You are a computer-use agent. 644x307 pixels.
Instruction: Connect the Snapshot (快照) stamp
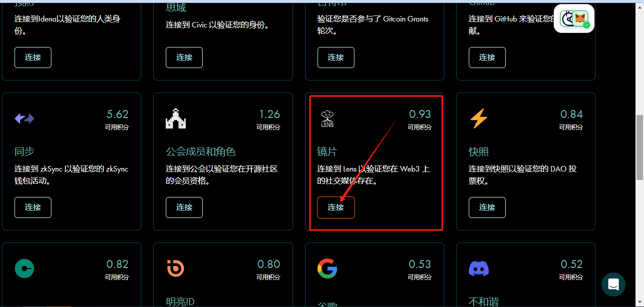[x=487, y=207]
